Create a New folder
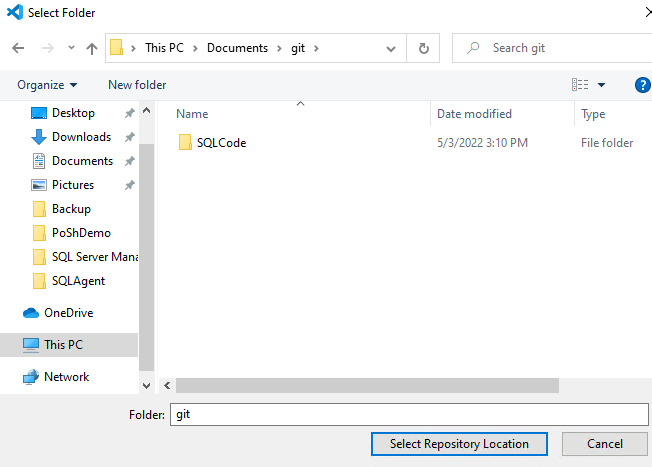Image resolution: width=652 pixels, height=467 pixels. click(137, 85)
